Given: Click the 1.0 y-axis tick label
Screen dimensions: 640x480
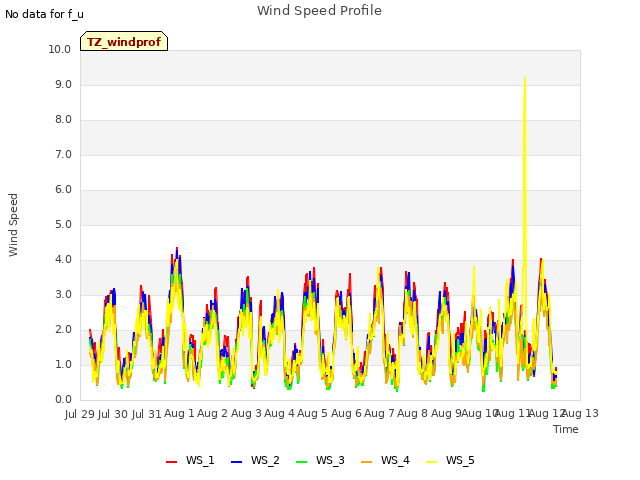Looking at the screenshot, I should click(x=63, y=364).
